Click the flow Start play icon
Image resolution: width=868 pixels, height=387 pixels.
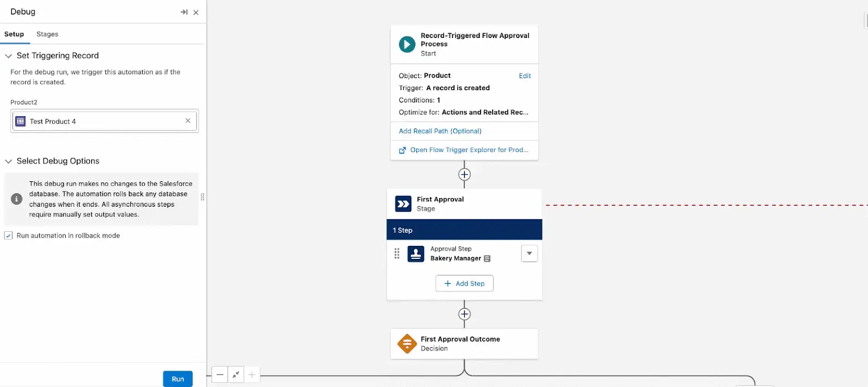pyautogui.click(x=407, y=44)
